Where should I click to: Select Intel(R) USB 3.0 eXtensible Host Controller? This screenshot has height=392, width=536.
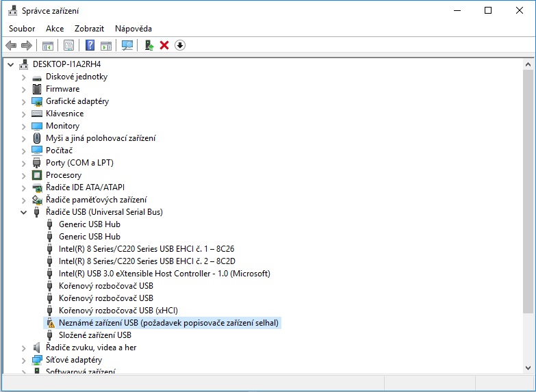[164, 274]
